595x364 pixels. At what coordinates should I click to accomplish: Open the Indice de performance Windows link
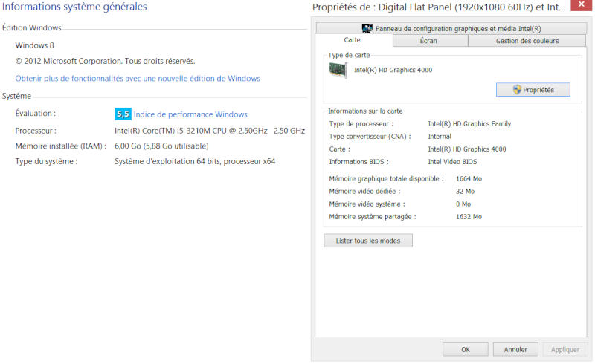pyautogui.click(x=190, y=114)
